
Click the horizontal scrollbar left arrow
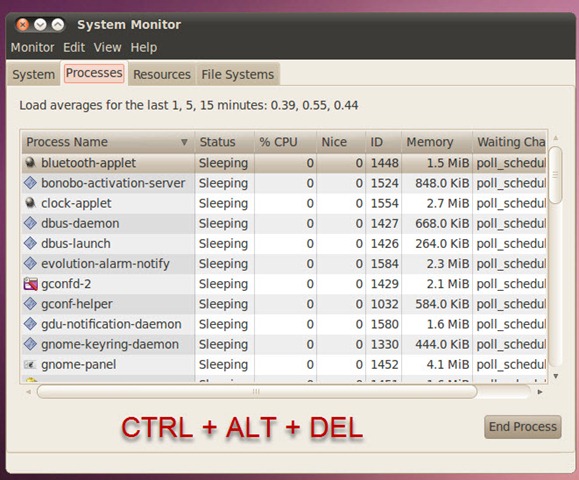tap(28, 392)
